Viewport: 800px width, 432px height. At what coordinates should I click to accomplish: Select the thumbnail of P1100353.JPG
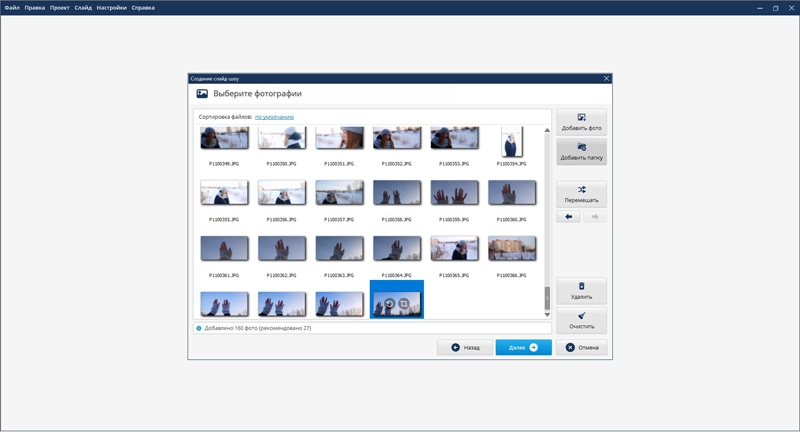tap(455, 138)
